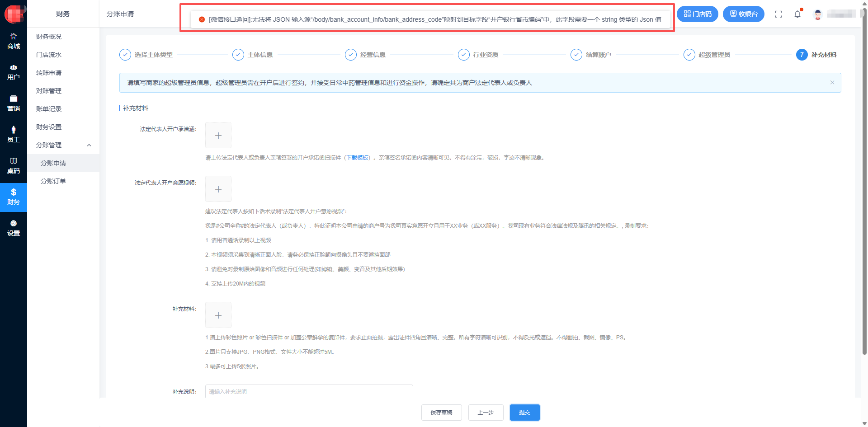Save the form with 保存草稿
Screen dimensions: 868x427
coord(441,413)
